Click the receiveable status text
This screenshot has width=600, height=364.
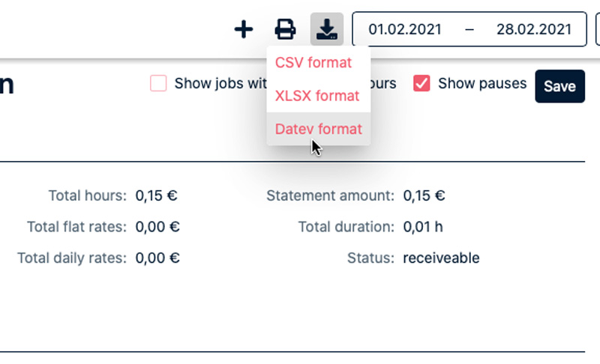pyautogui.click(x=441, y=258)
